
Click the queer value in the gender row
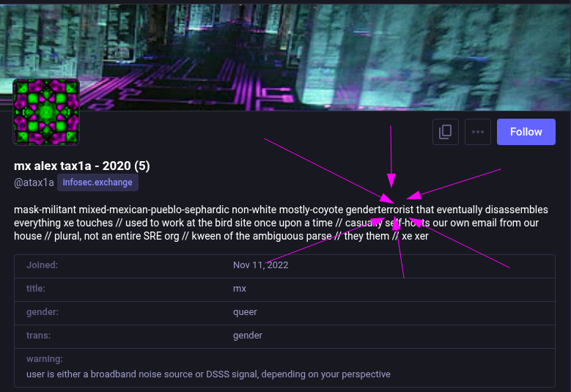245,312
